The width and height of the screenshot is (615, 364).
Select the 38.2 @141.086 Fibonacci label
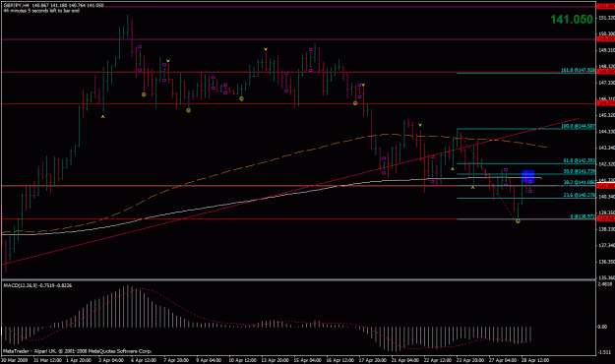click(x=580, y=182)
